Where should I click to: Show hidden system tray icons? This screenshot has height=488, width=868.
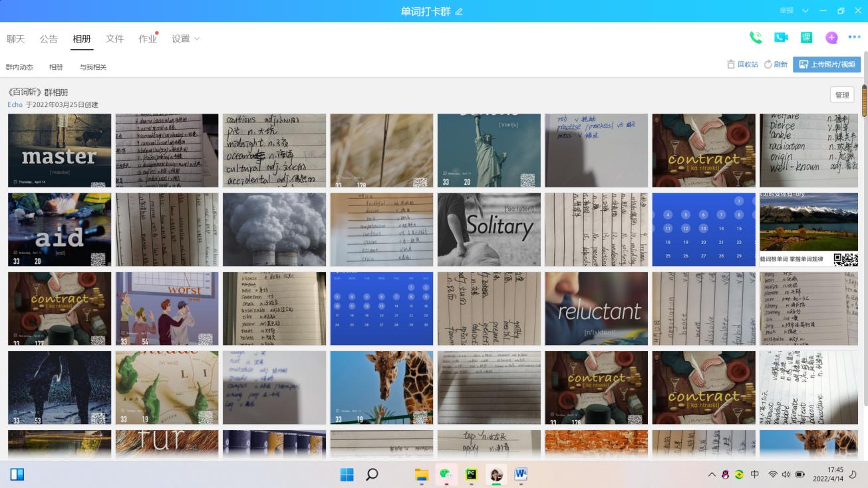coord(712,475)
